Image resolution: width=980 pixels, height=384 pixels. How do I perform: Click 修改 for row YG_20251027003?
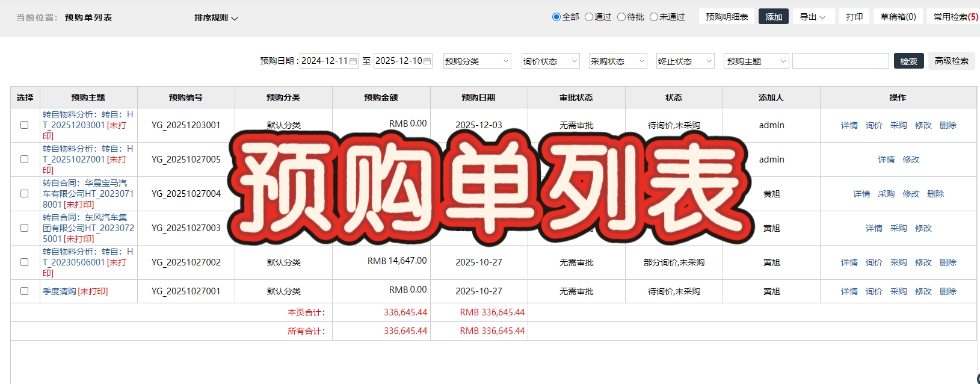tap(923, 228)
